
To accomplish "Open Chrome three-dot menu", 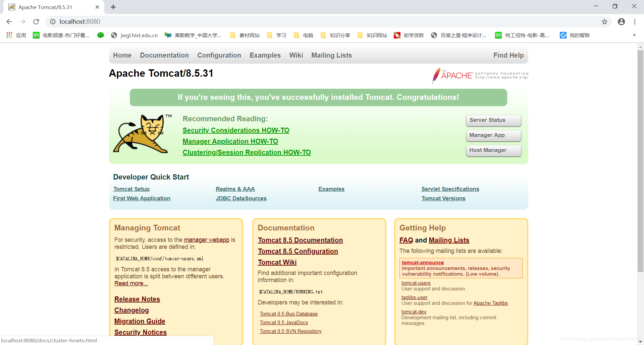I will [x=635, y=22].
